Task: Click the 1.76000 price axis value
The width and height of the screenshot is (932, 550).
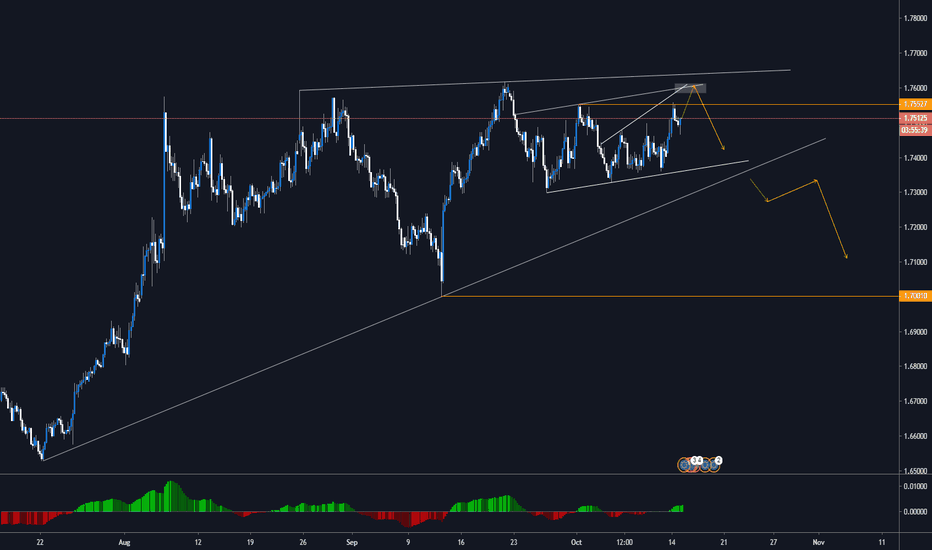Action: 915,88
